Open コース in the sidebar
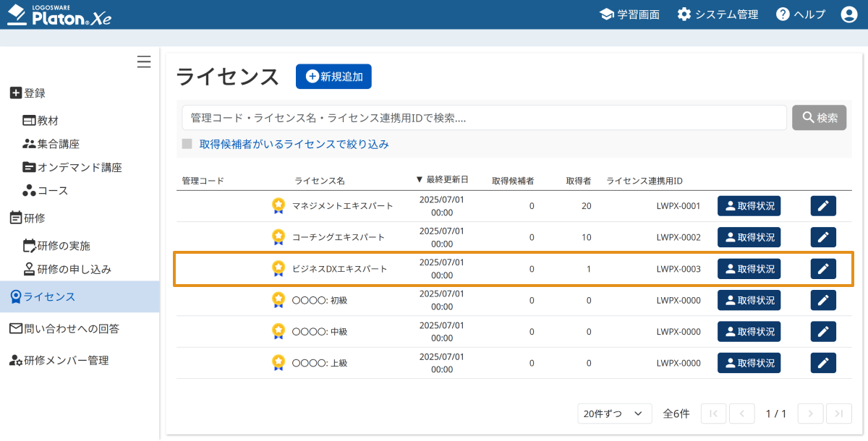The width and height of the screenshot is (868, 441). pyautogui.click(x=45, y=191)
